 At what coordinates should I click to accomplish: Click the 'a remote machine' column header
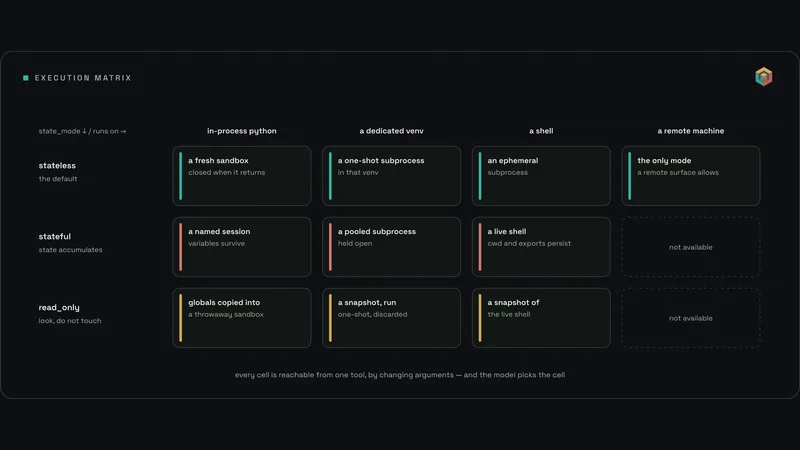click(x=691, y=131)
